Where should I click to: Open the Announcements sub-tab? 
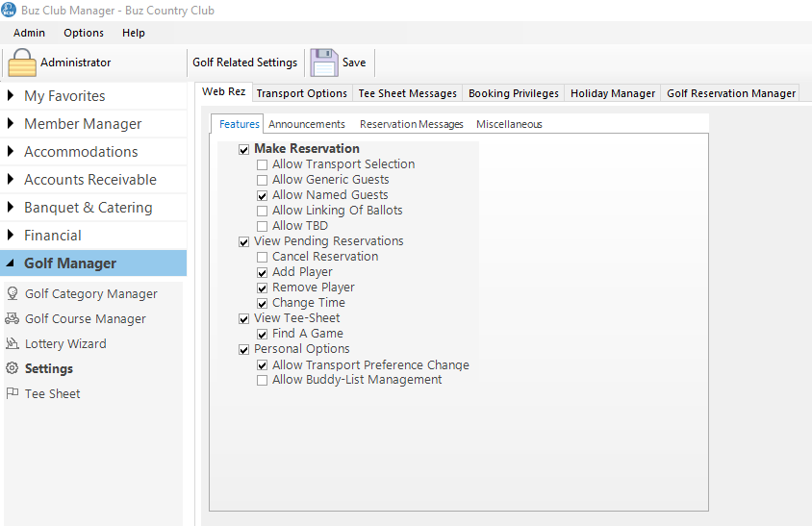(x=306, y=124)
